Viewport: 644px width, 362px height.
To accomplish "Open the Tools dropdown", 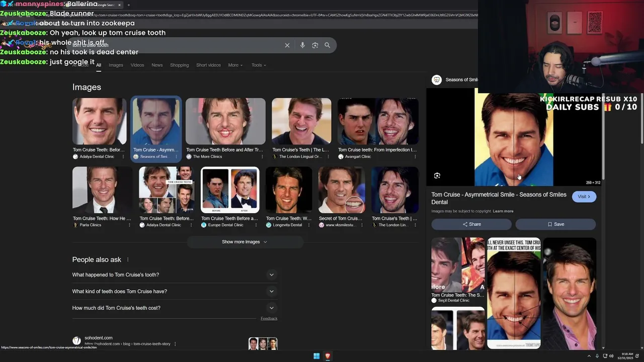I will pyautogui.click(x=259, y=65).
